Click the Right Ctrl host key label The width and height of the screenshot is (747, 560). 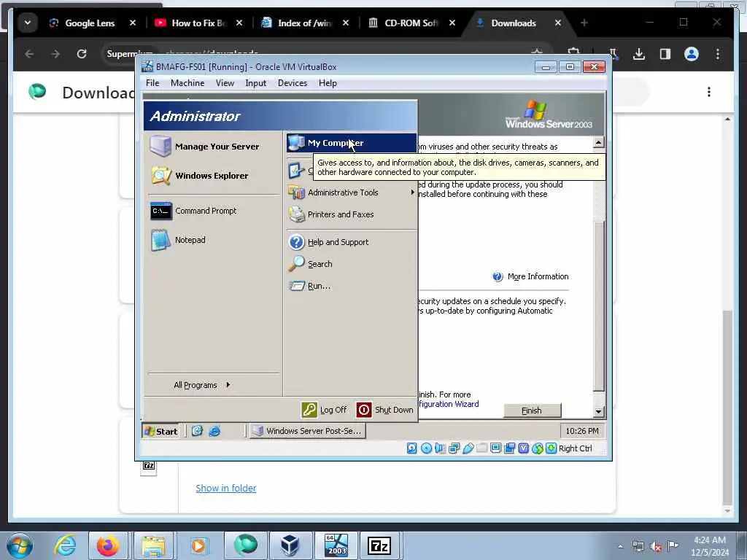click(576, 448)
